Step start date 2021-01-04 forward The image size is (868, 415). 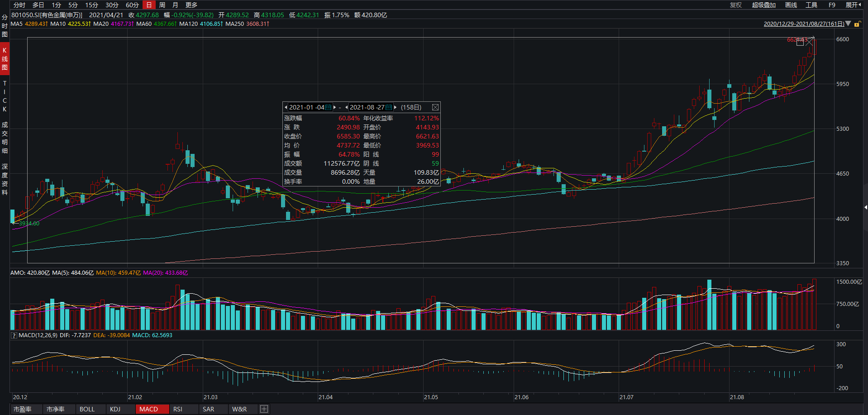point(335,107)
